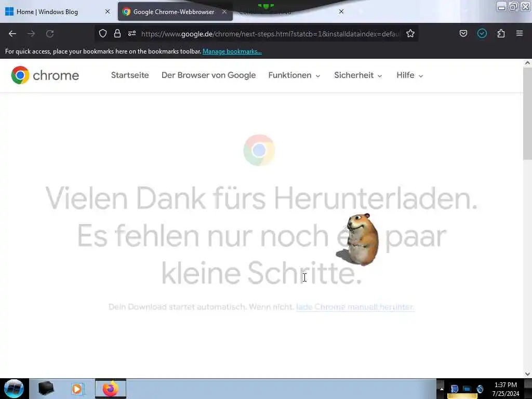This screenshot has width=532, height=399.
Task: Click the network tray icon
Action: point(467,389)
